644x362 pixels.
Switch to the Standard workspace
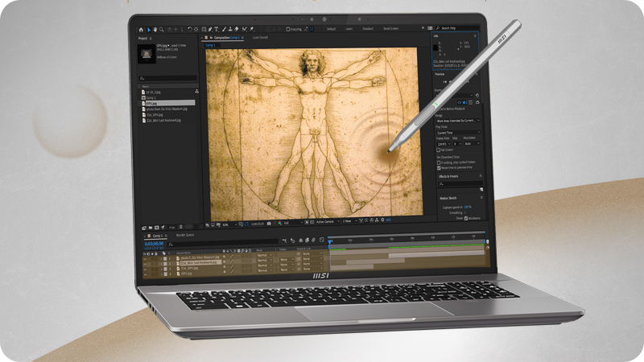[368, 29]
